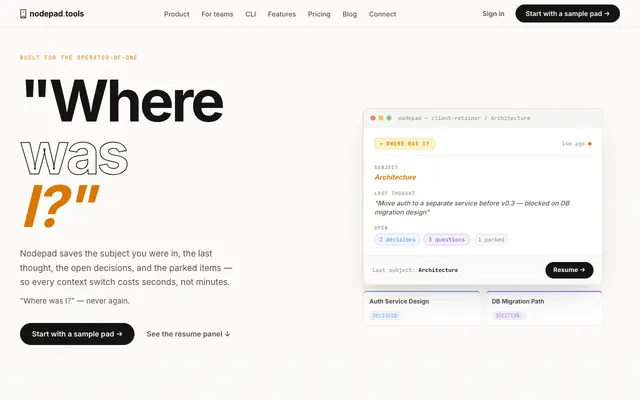
Task: Click the QUESTION tag on DB card
Action: [x=509, y=316]
